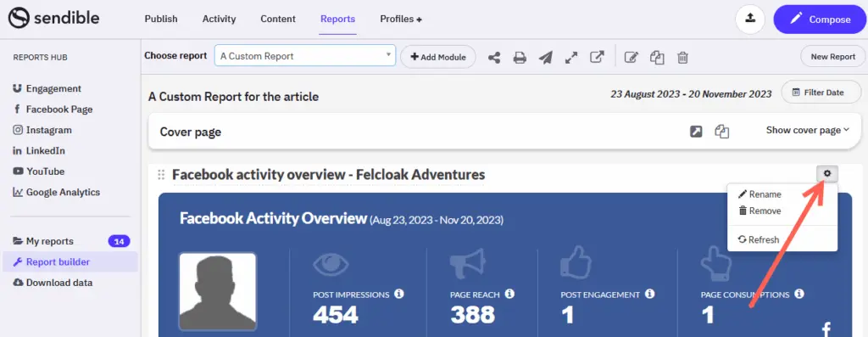Open the Profiles + tab
868x337 pixels.
[401, 19]
